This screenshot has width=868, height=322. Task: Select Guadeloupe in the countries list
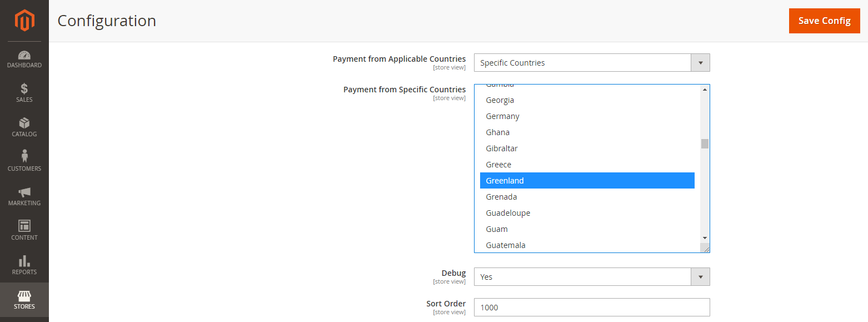pyautogui.click(x=508, y=213)
